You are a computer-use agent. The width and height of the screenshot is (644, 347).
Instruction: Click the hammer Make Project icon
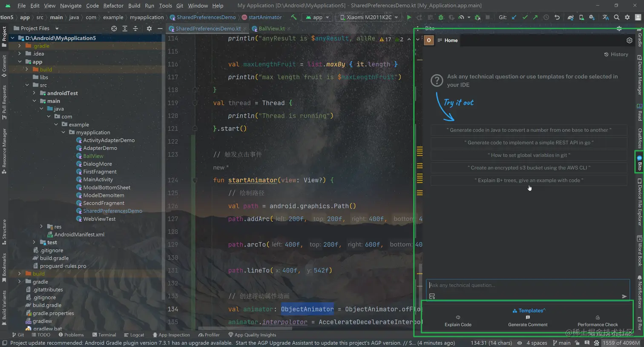click(x=293, y=17)
